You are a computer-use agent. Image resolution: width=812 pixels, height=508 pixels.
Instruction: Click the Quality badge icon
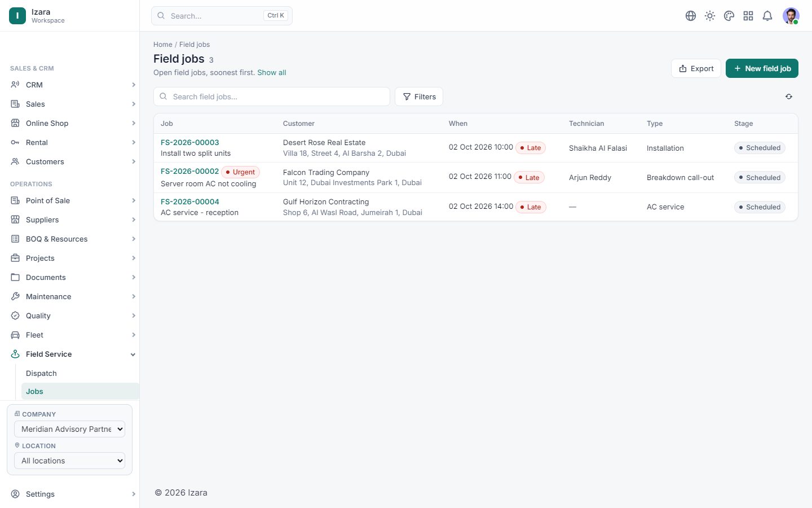pos(15,316)
